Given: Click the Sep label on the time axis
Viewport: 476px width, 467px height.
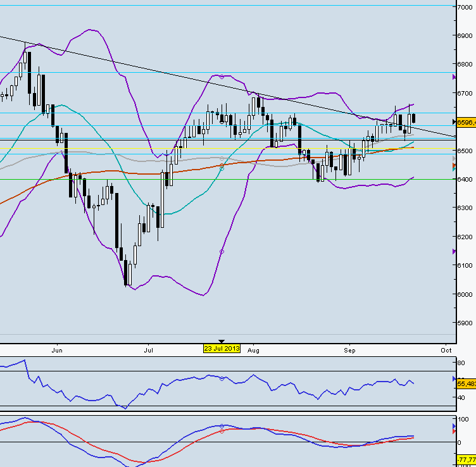Looking at the screenshot, I should [349, 351].
